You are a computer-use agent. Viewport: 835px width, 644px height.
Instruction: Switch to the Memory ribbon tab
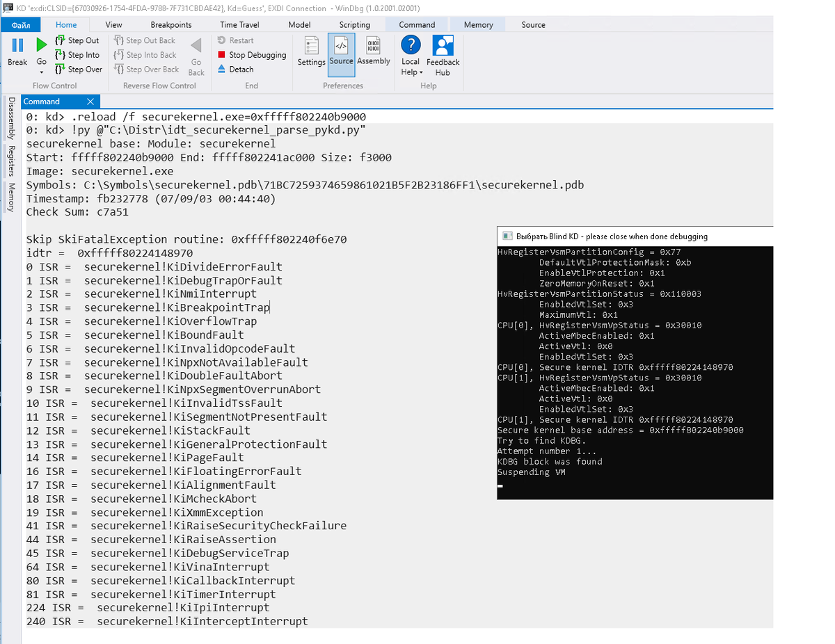tap(479, 25)
